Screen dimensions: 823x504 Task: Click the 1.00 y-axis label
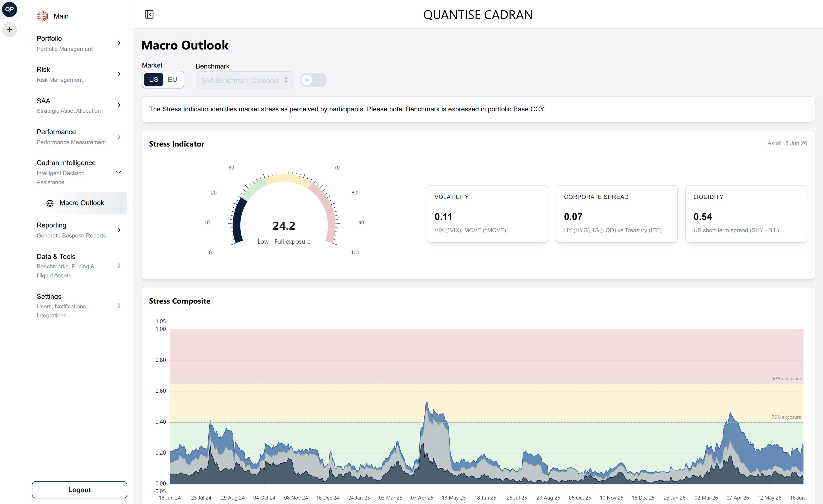tap(161, 329)
